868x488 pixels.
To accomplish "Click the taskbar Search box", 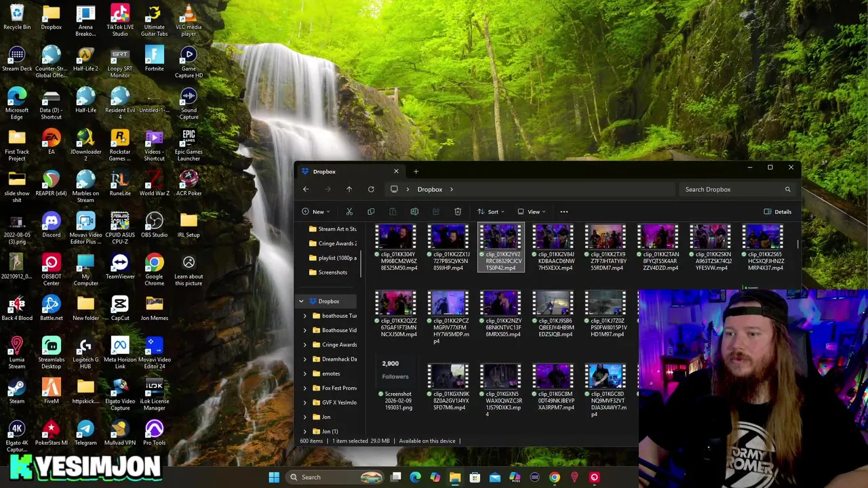I will (336, 477).
